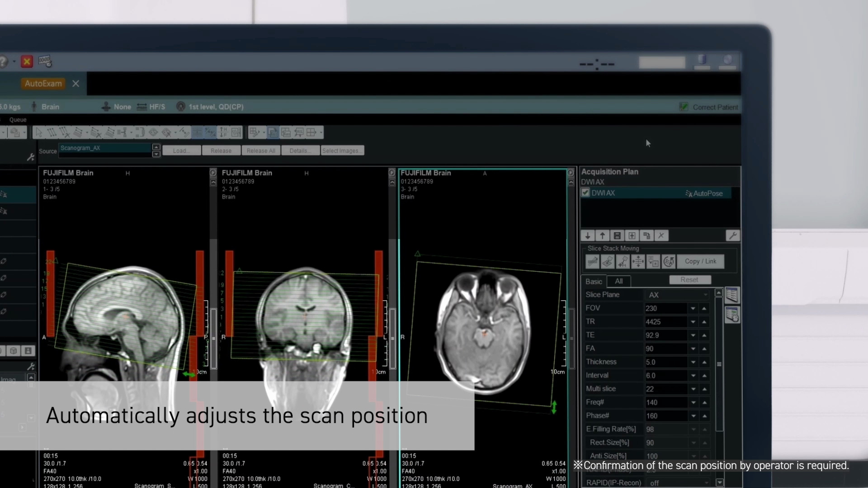Click the Details button next to Release All
Viewport: 868px width, 488px height.
click(300, 150)
